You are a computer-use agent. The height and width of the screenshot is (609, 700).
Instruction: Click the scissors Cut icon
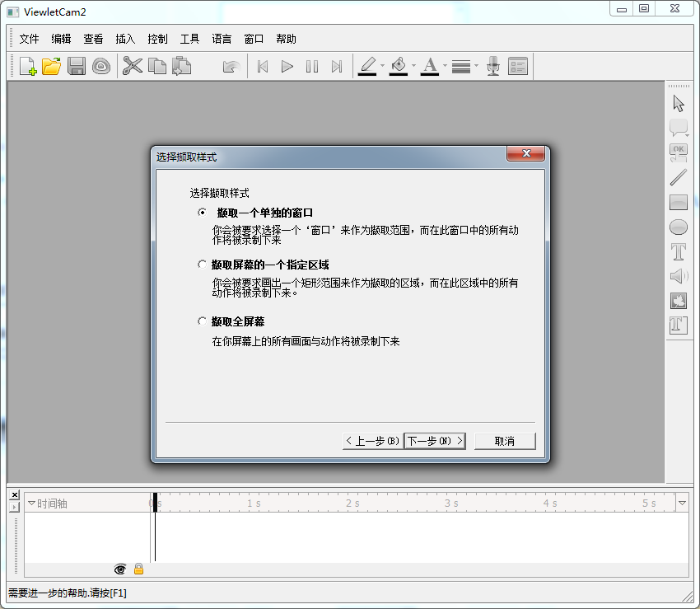[132, 67]
